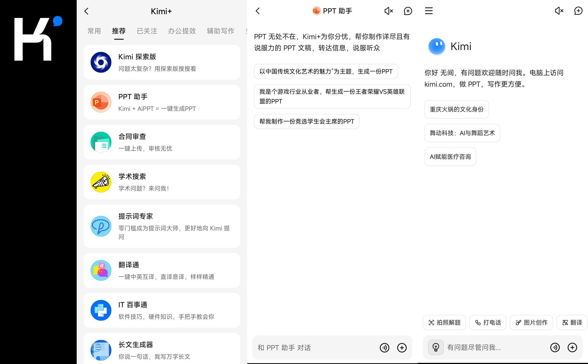The image size is (588, 364).
Task: Tap lightbulb icon in Kimi input bar
Action: [436, 348]
